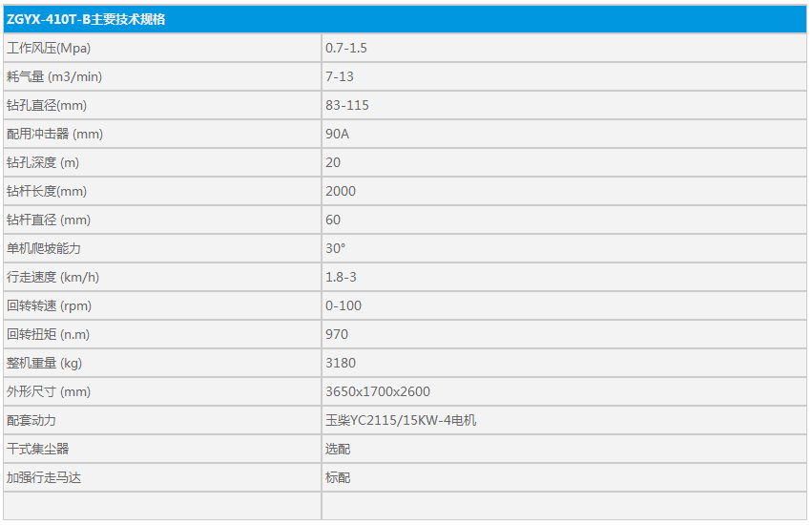Select the 工作风压(Mpa) label cell
This screenshot has height=525, width=812.
pyautogui.click(x=162, y=48)
